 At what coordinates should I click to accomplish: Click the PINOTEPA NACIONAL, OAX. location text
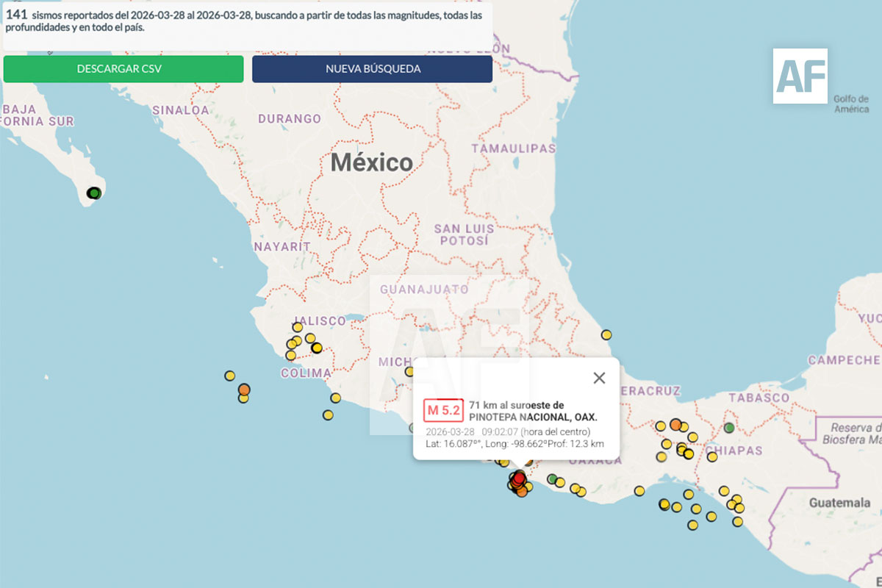533,417
